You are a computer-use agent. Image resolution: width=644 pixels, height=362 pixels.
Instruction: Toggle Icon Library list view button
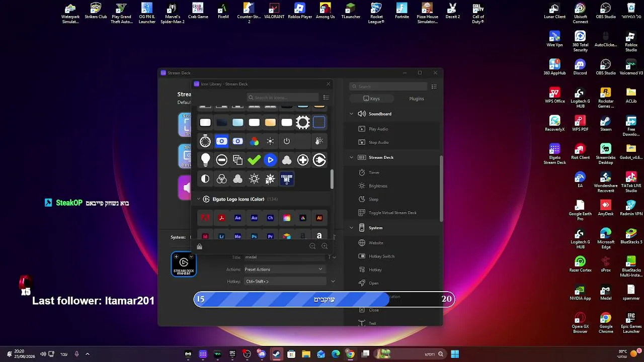pyautogui.click(x=326, y=98)
